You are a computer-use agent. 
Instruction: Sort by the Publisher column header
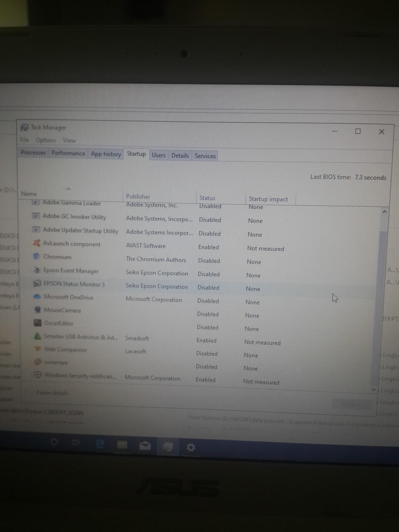click(138, 196)
